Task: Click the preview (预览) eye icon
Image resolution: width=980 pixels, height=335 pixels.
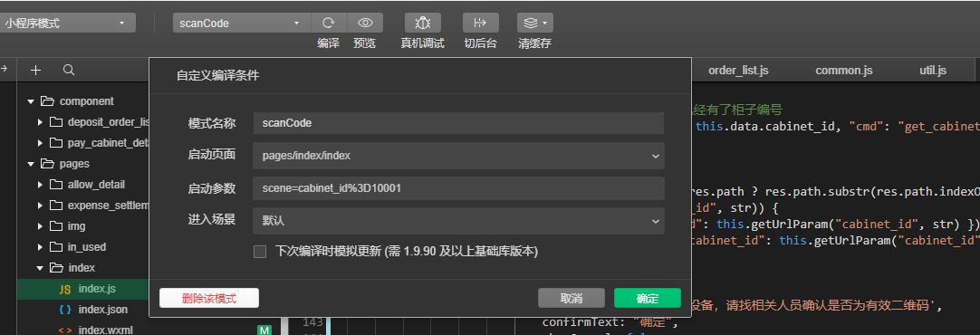Action: point(365,24)
